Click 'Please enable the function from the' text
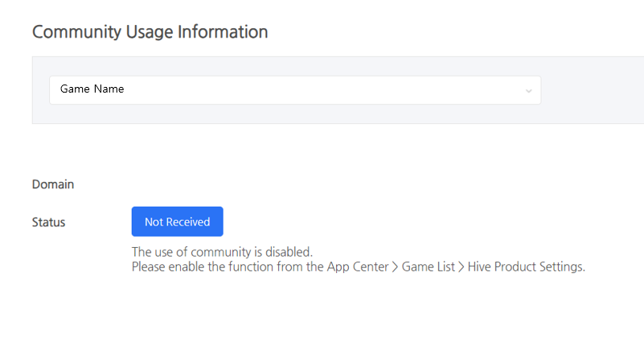 click(x=228, y=266)
